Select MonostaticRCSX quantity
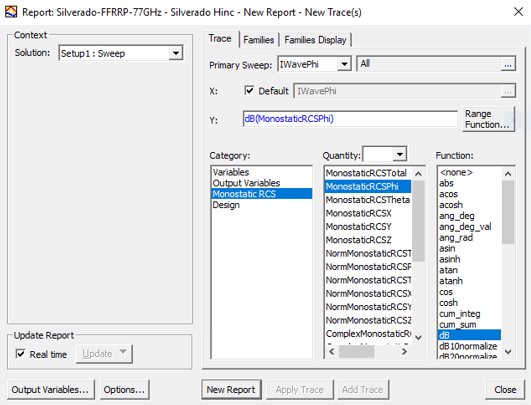 (x=368, y=213)
